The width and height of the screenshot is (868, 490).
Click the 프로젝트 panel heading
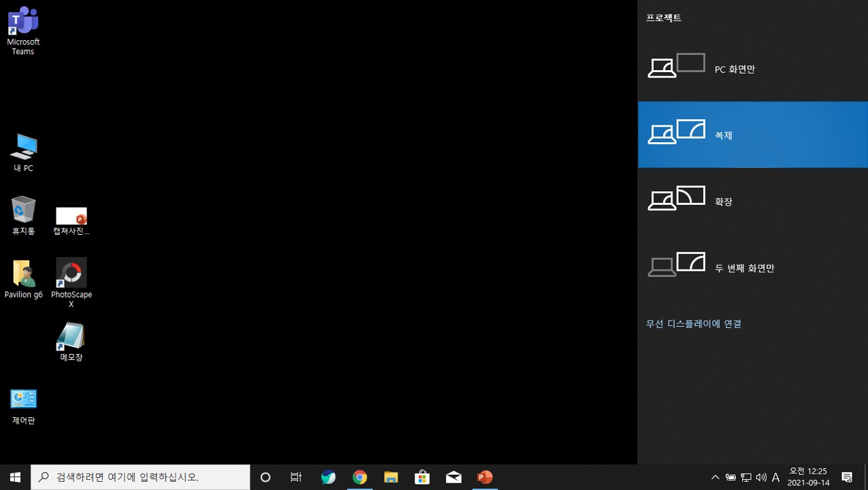click(x=664, y=18)
